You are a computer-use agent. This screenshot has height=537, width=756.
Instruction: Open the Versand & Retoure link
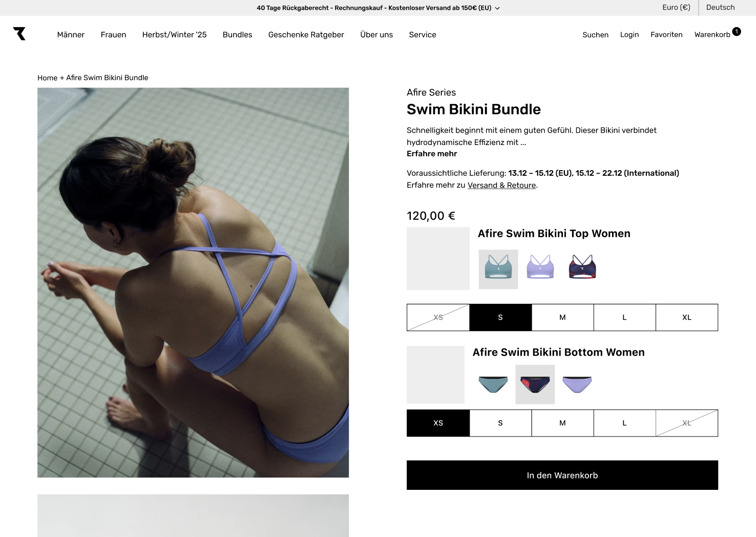pos(501,185)
